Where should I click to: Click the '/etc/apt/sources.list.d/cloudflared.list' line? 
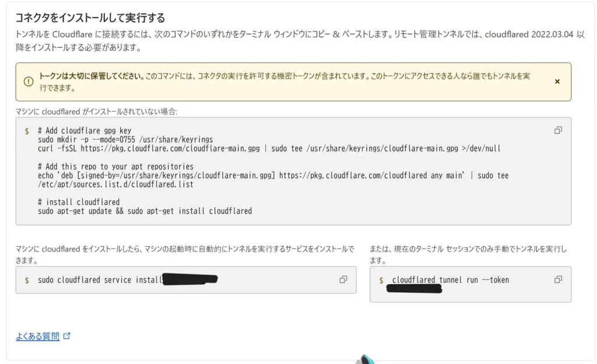(116, 185)
